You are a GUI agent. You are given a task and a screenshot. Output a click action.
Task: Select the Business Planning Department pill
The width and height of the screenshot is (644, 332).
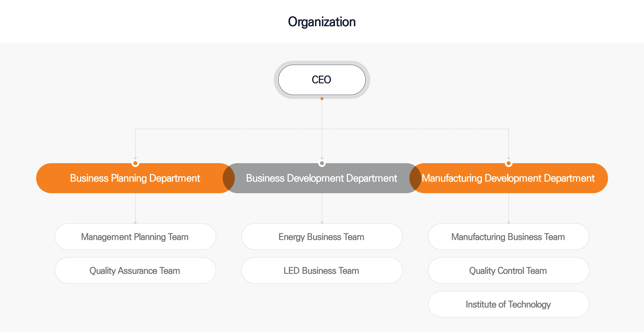pos(135,178)
